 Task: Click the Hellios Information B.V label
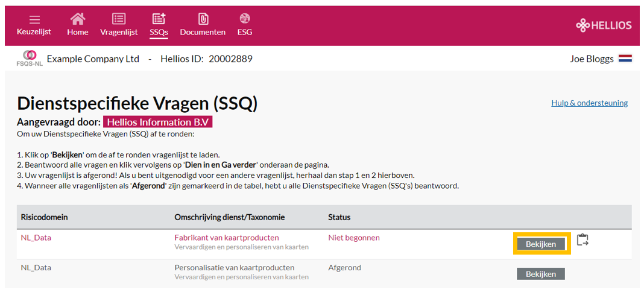coord(158,123)
